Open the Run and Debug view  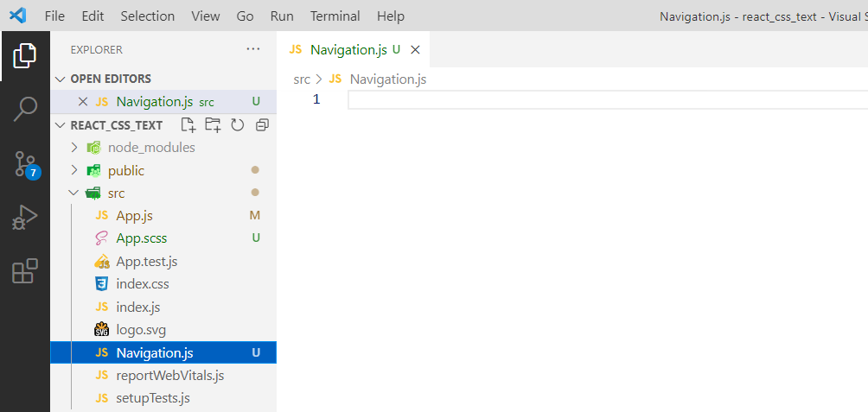25,218
